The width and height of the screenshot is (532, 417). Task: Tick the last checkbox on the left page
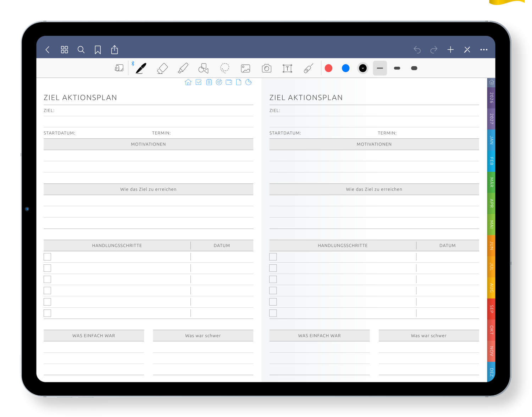pyautogui.click(x=48, y=313)
